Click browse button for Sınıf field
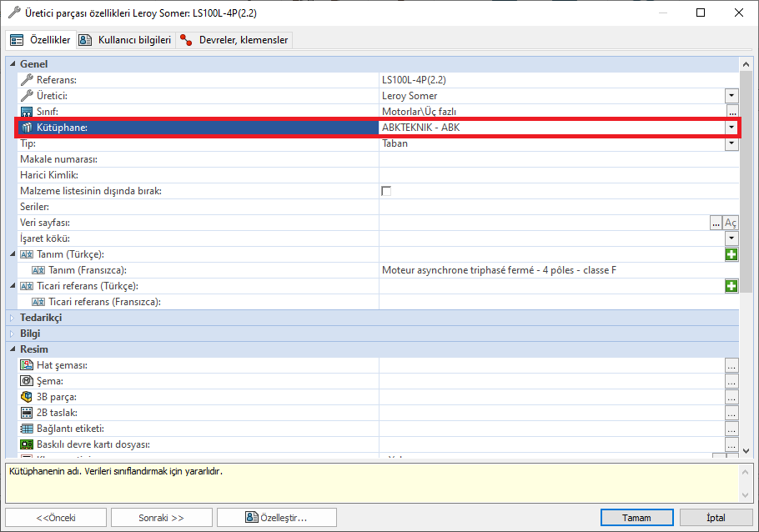Screen dimensions: 759x532 pyautogui.click(x=731, y=112)
